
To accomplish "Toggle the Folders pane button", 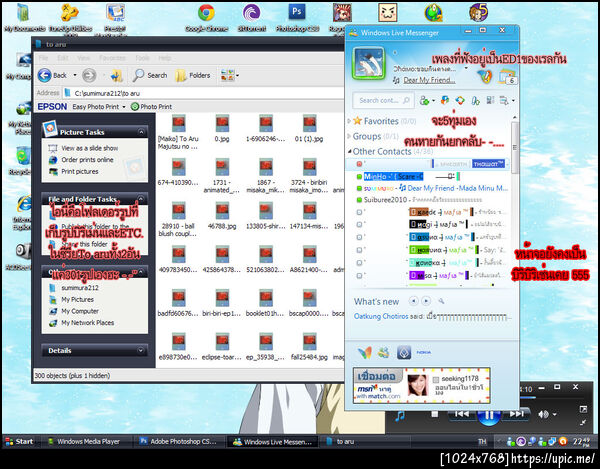I will tap(193, 75).
